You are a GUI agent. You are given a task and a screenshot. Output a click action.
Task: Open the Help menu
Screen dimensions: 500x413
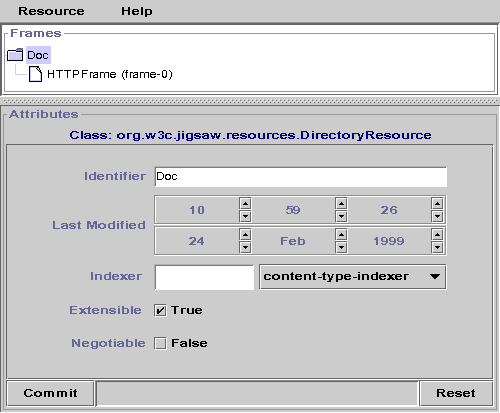click(x=137, y=11)
